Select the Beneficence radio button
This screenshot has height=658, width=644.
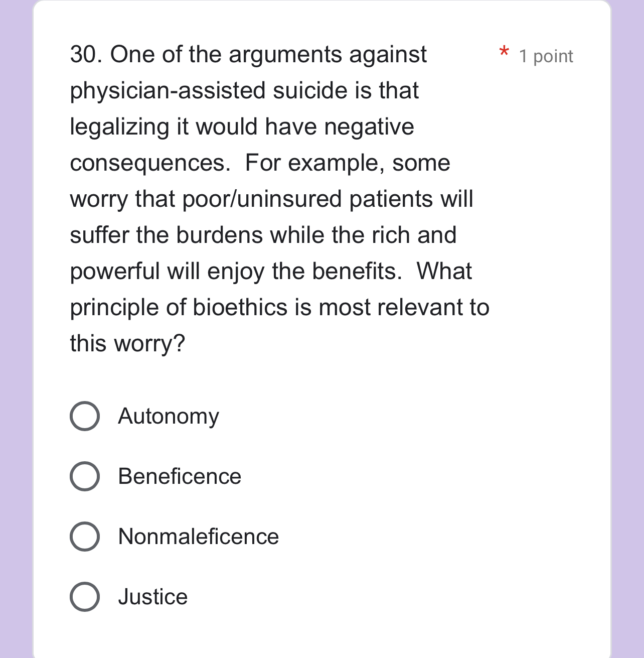click(84, 476)
